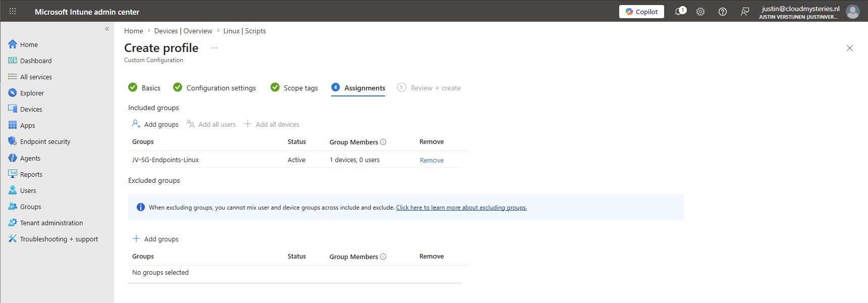This screenshot has width=868, height=303.
Task: Open learn more about excluding groups link
Action: tap(461, 208)
